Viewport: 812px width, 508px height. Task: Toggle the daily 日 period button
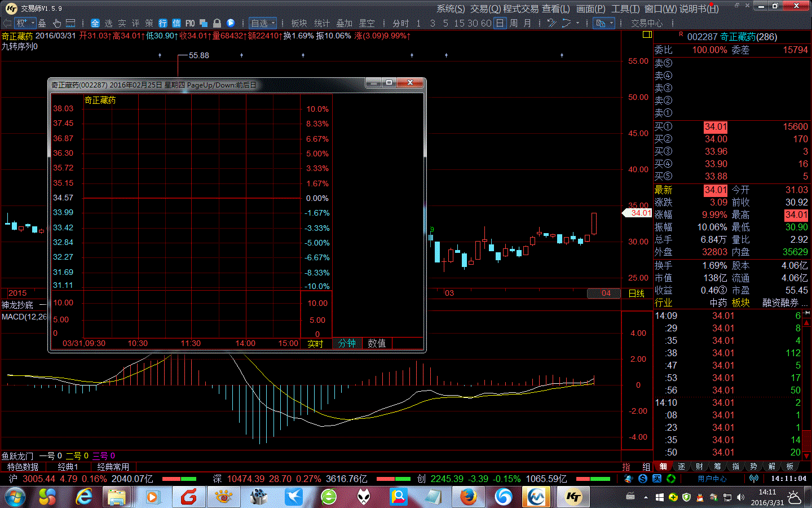tap(500, 23)
